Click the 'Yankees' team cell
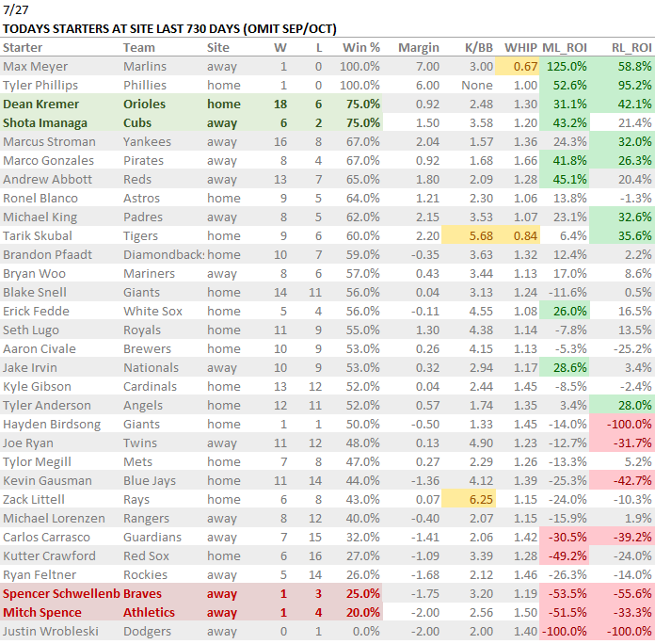The image size is (655, 644). pyautogui.click(x=147, y=141)
